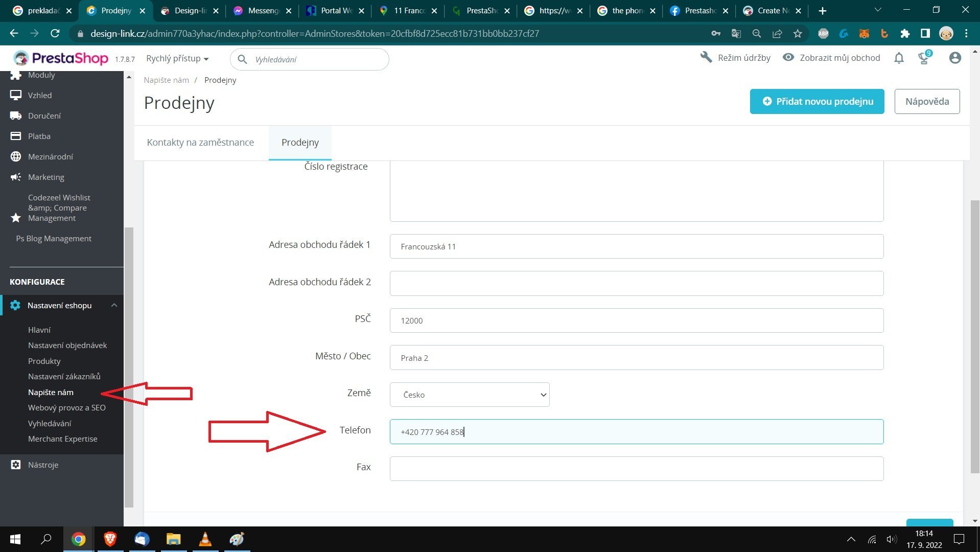Open the Země country dropdown
The width and height of the screenshot is (980, 552).
pyautogui.click(x=470, y=395)
